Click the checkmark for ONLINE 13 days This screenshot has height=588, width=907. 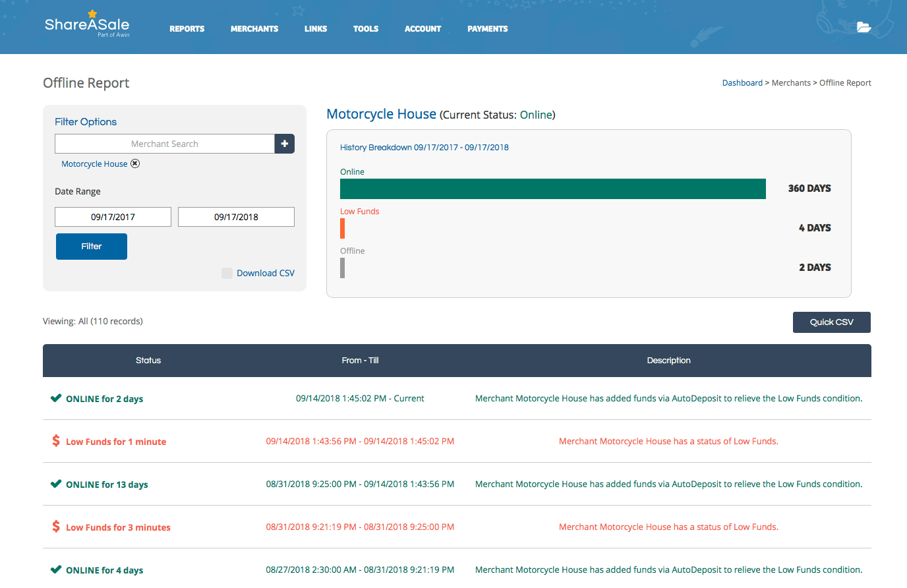[x=56, y=484]
